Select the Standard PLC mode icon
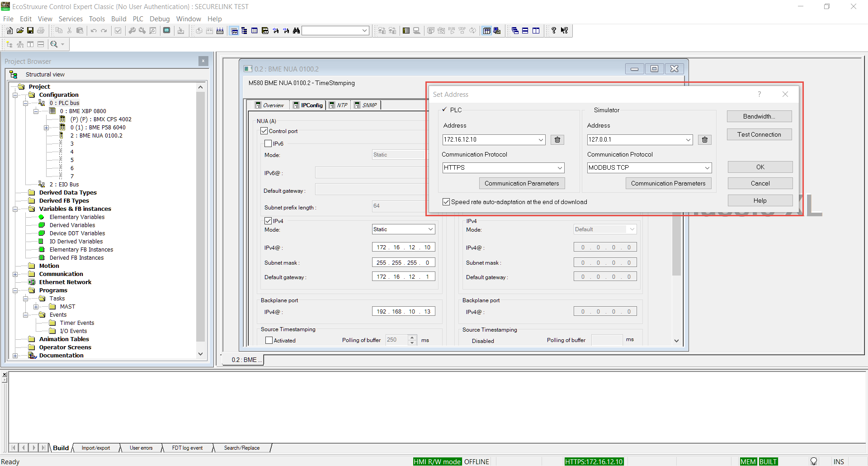 (486, 31)
